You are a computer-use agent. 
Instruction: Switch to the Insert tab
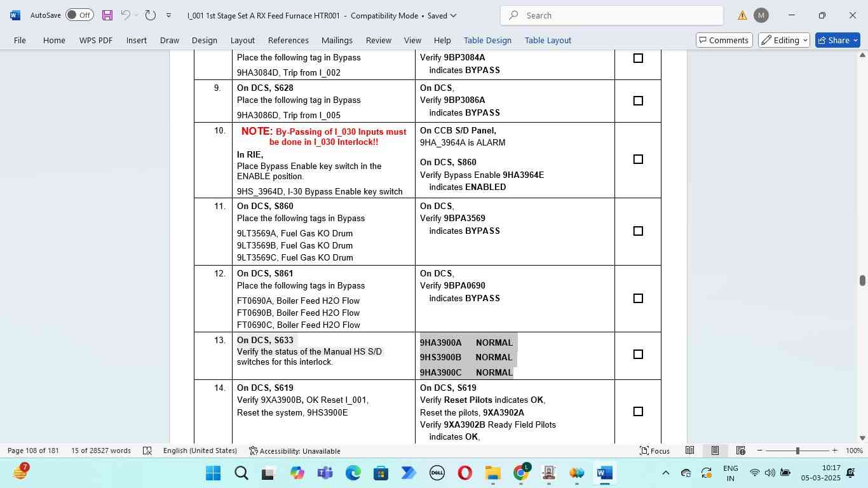(x=137, y=40)
